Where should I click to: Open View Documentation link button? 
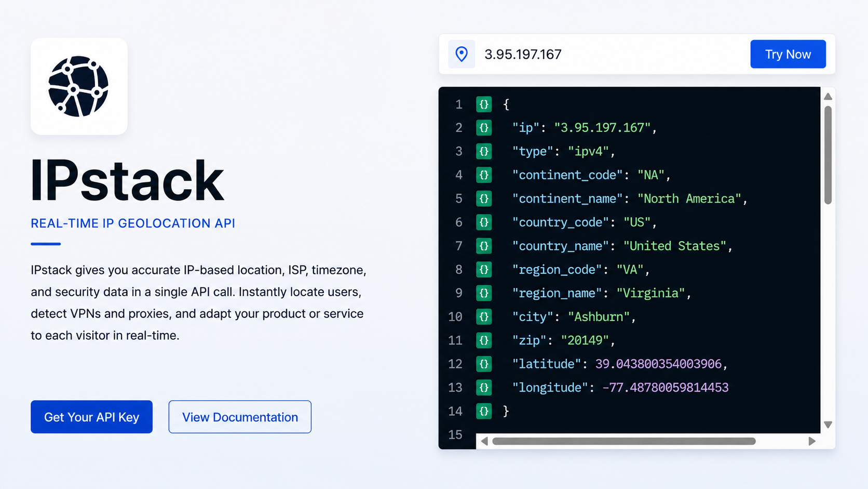click(240, 417)
